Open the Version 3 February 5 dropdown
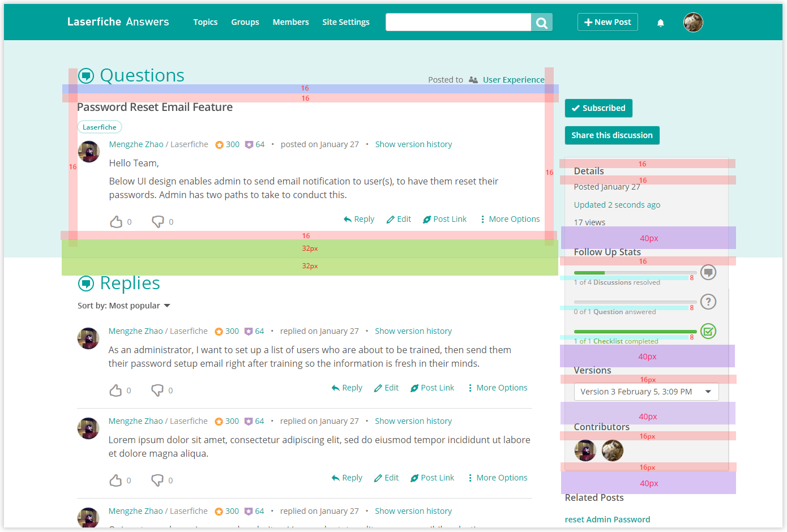Image resolution: width=787 pixels, height=532 pixels. click(646, 392)
